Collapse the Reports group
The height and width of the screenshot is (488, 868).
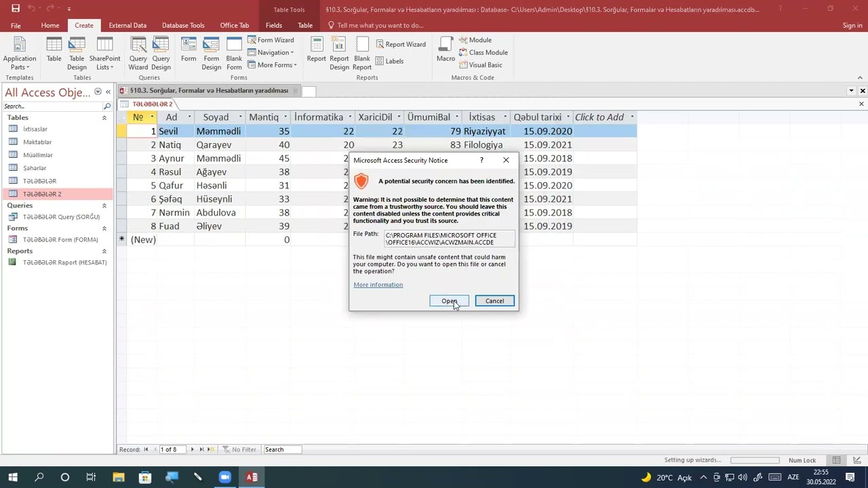[x=104, y=251]
